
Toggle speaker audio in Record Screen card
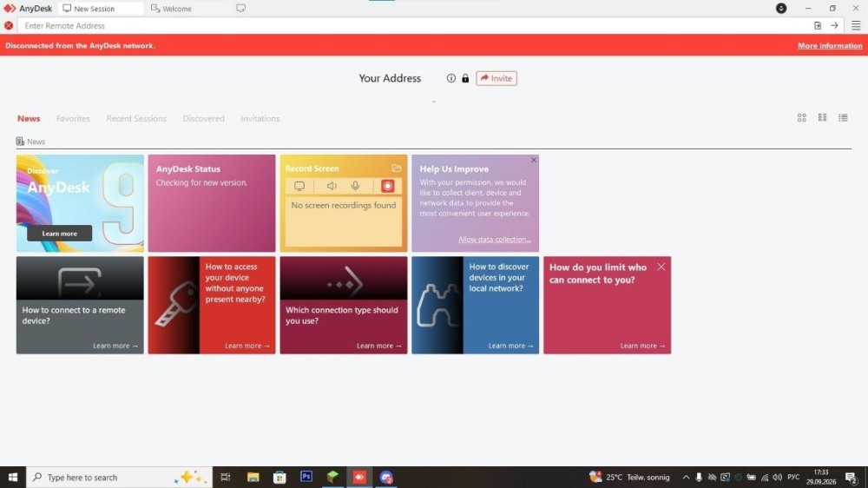click(x=332, y=186)
